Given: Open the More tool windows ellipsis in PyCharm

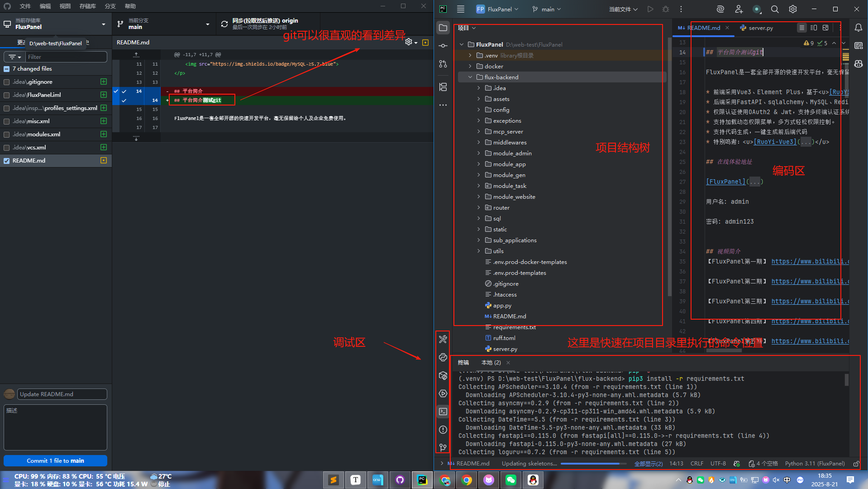Looking at the screenshot, I should [443, 105].
